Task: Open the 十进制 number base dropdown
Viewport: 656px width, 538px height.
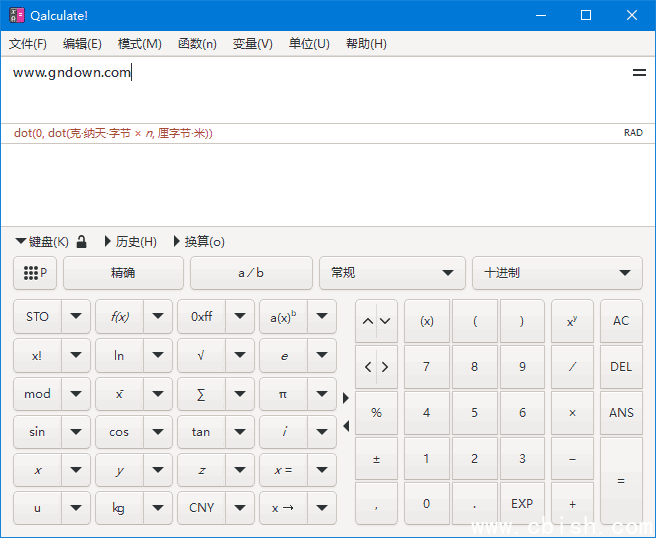Action: (557, 273)
